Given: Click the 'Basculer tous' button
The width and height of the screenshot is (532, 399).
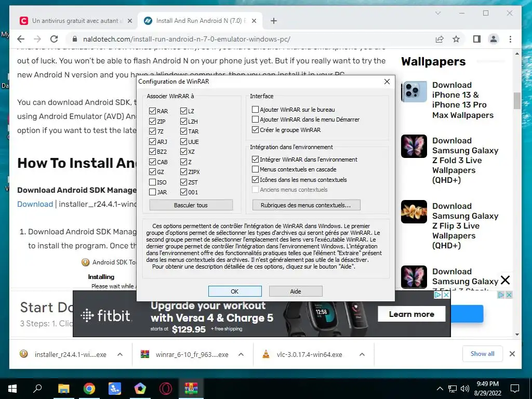Looking at the screenshot, I should click(191, 205).
